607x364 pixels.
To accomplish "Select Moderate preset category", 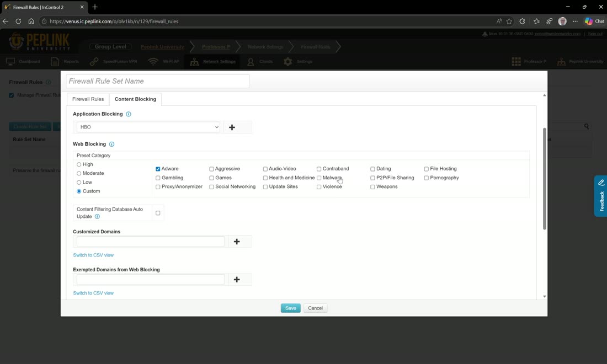I will [79, 173].
